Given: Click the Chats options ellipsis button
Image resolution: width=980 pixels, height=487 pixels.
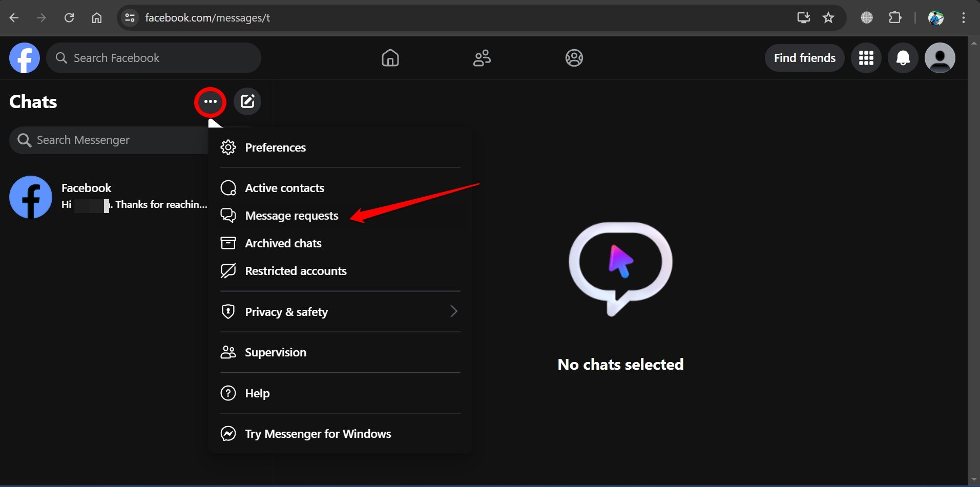Looking at the screenshot, I should [210, 101].
